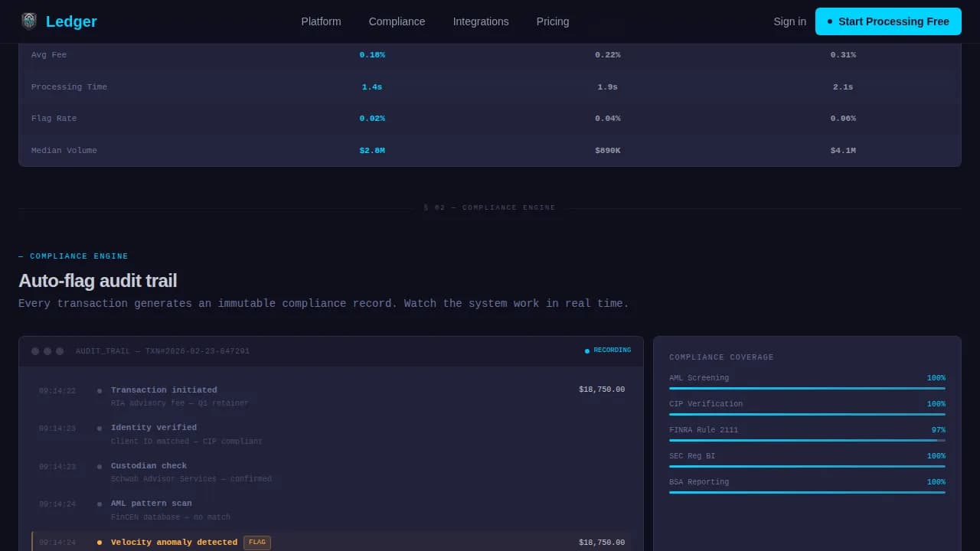The height and width of the screenshot is (551, 980).
Task: Click the Median Volume value $4.1M
Action: [843, 151]
